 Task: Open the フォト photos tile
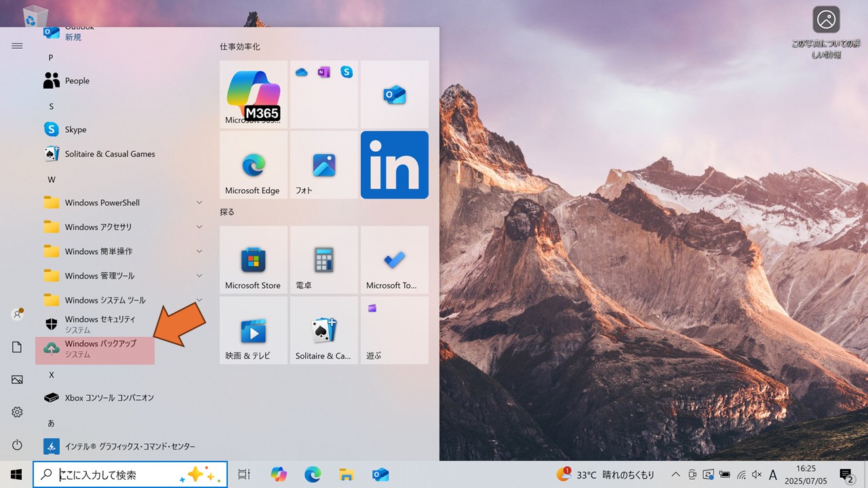tap(324, 165)
